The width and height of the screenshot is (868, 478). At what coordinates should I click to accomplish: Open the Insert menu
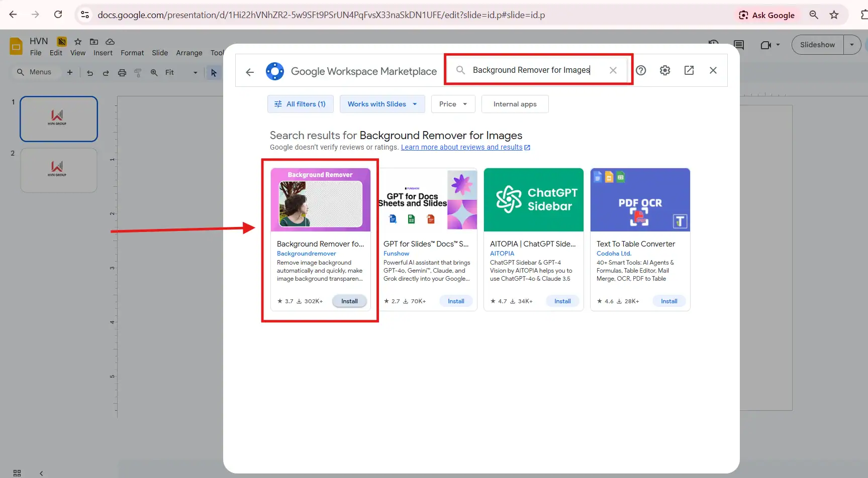coord(103,53)
